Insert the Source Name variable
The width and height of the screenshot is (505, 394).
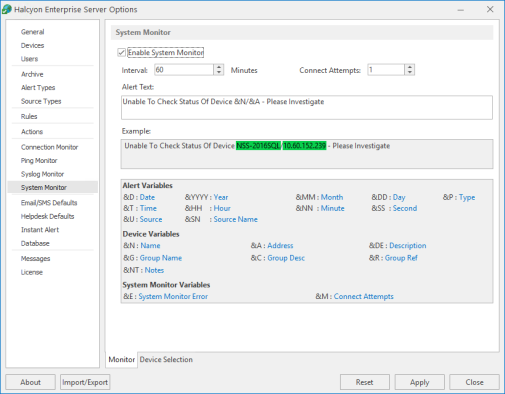pyautogui.click(x=235, y=219)
